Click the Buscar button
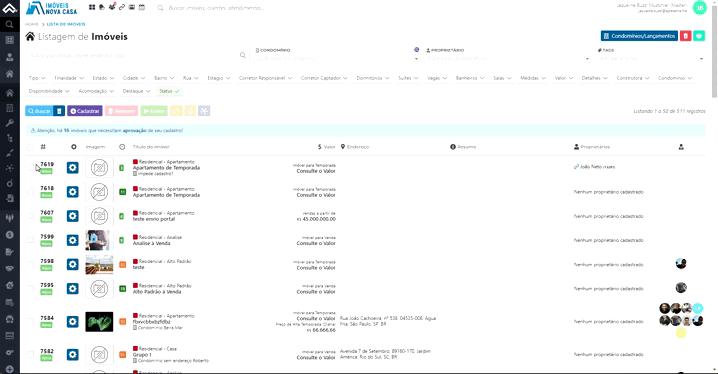718x374 pixels. [39, 111]
